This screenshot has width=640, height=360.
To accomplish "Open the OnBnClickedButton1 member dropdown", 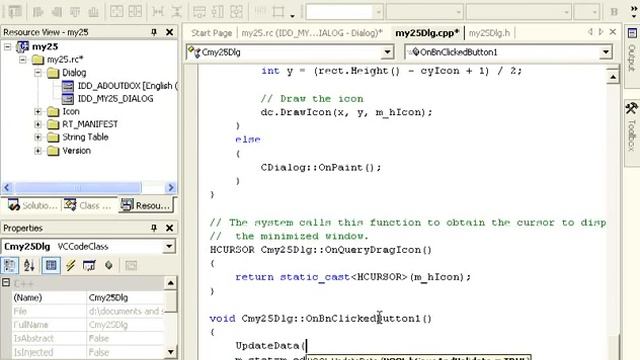I will 606,52.
